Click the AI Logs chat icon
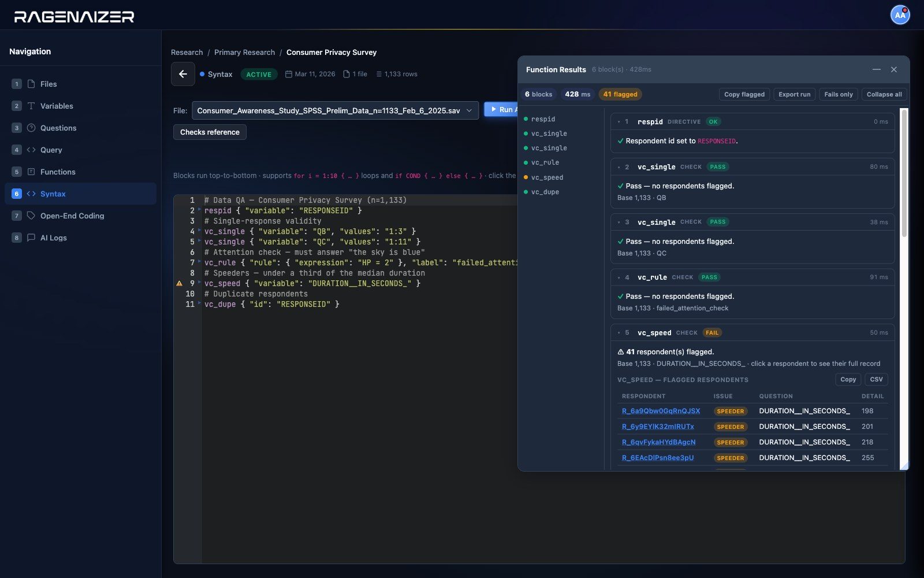924x578 pixels. 31,238
